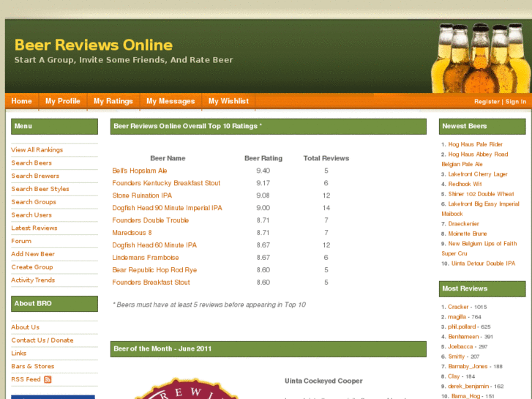Open My Messages tab
Image resolution: width=532 pixels, height=399 pixels.
171,101
